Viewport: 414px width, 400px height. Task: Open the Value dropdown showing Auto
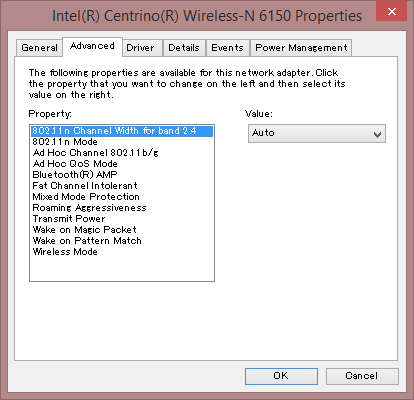pyautogui.click(x=317, y=133)
